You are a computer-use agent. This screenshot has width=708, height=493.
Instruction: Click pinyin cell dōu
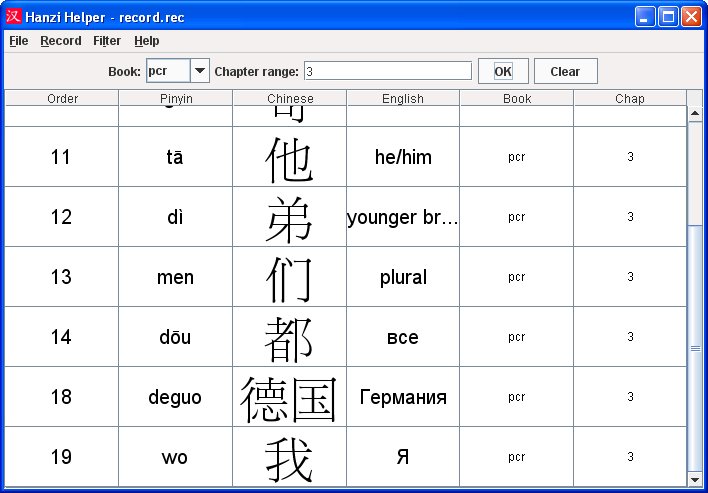pyautogui.click(x=175, y=337)
